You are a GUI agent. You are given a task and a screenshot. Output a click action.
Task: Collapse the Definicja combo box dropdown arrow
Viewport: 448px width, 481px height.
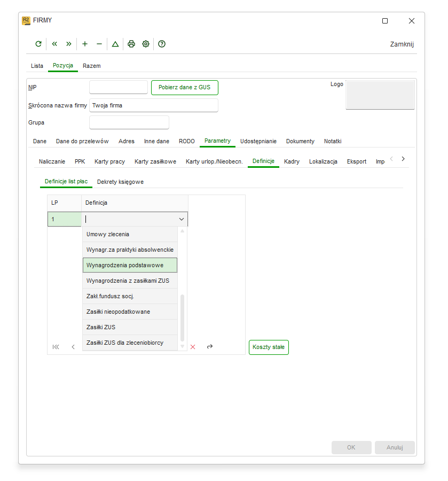(182, 219)
